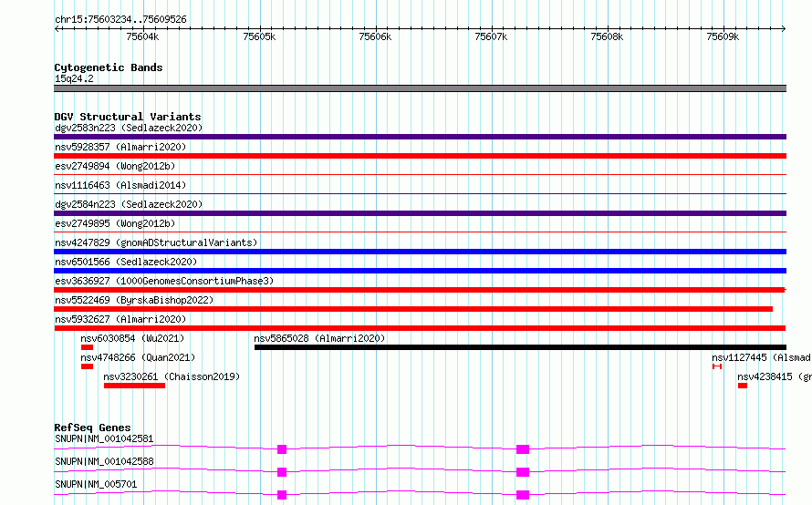
Task: Open the SNUPN|NM_001042588 transcript label
Action: [x=104, y=461]
